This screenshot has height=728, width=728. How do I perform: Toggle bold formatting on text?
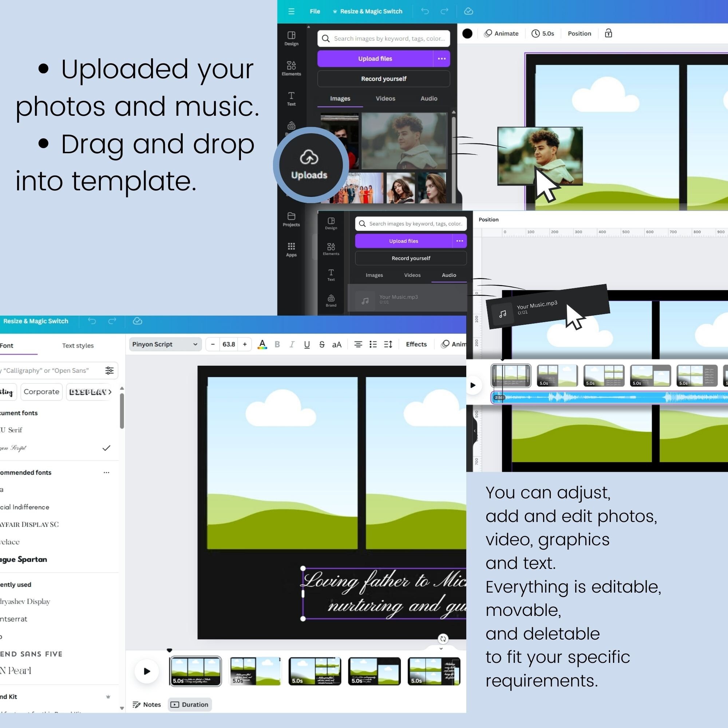(x=277, y=344)
